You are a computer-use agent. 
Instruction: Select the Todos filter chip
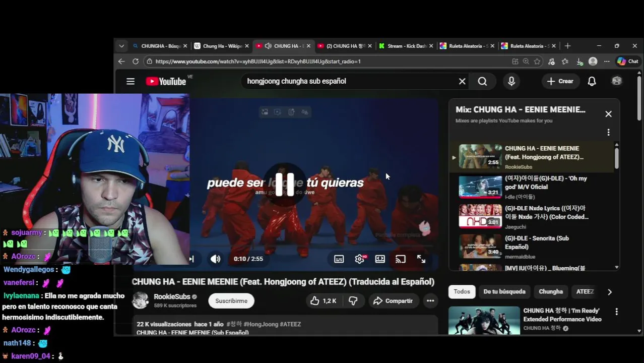tap(462, 291)
